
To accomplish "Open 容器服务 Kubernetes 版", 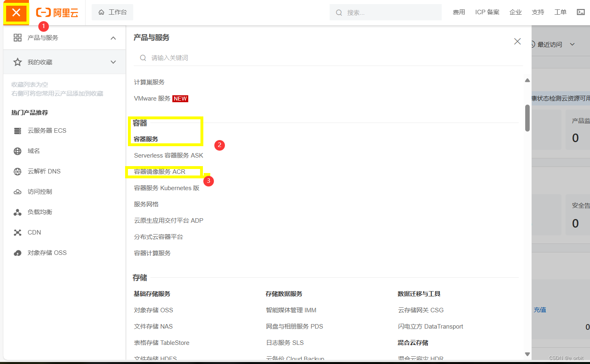I will pos(167,188).
